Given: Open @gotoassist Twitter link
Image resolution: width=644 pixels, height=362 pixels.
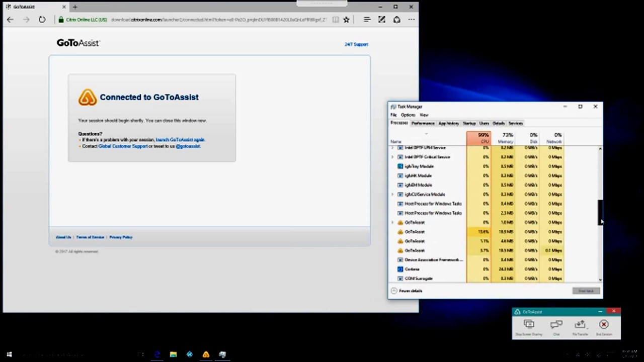Looking at the screenshot, I should 188,146.
